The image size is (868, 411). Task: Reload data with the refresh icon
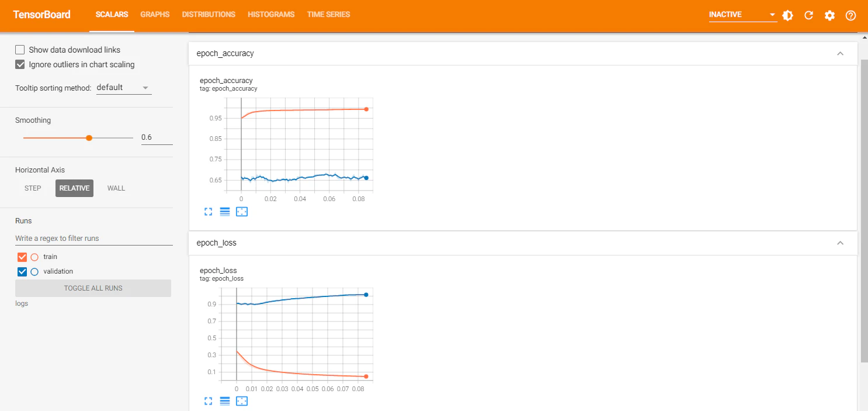pyautogui.click(x=808, y=15)
